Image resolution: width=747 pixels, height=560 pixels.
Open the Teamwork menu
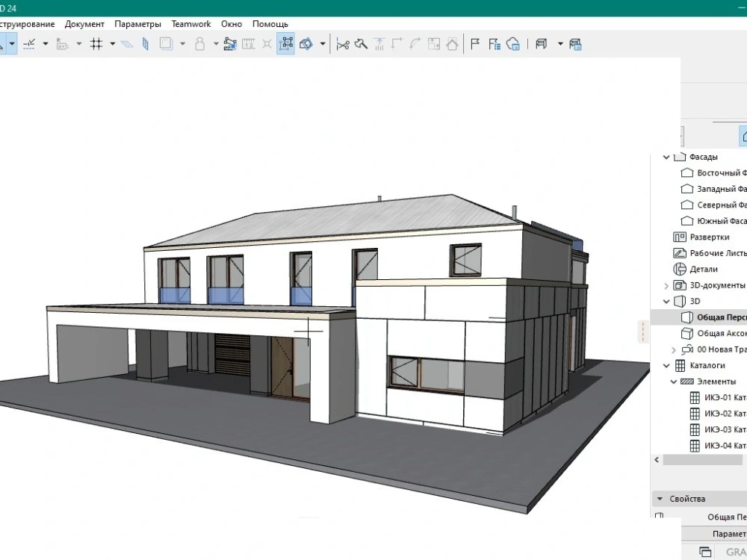click(190, 23)
